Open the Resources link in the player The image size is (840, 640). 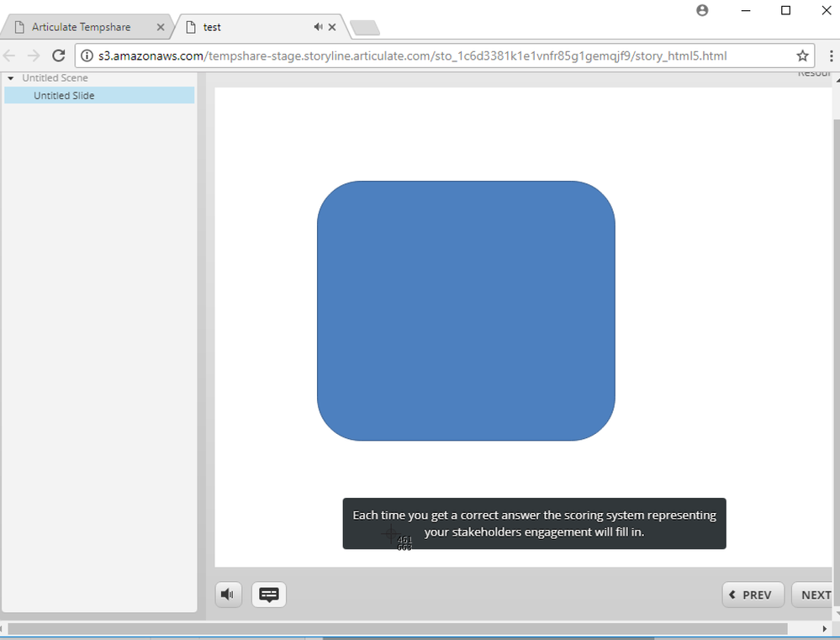point(814,73)
